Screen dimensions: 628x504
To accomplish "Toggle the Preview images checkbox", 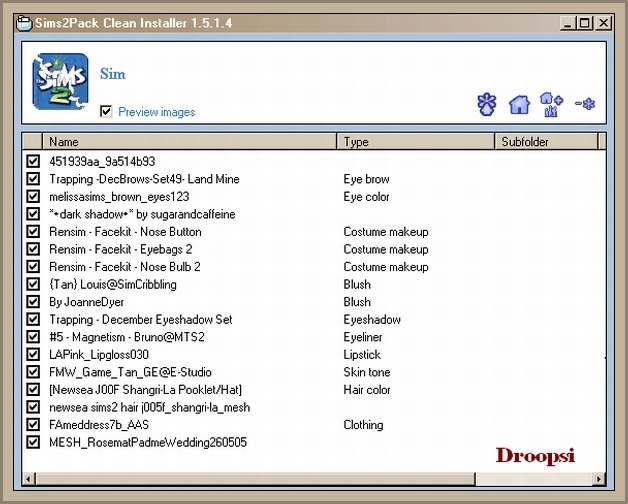I will (106, 111).
